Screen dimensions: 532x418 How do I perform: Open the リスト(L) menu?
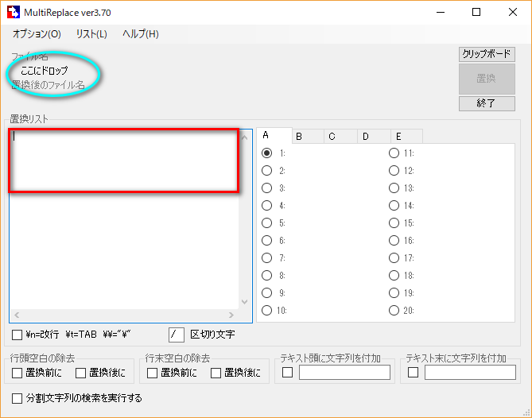(91, 34)
